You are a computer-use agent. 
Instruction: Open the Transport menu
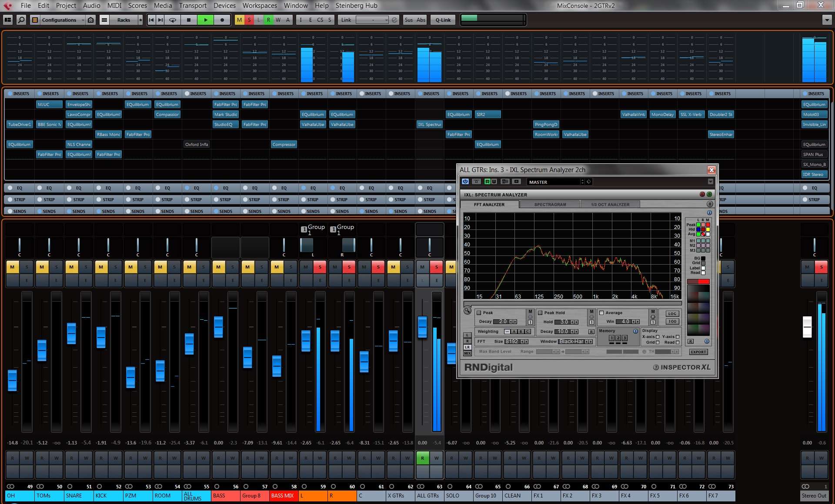193,6
